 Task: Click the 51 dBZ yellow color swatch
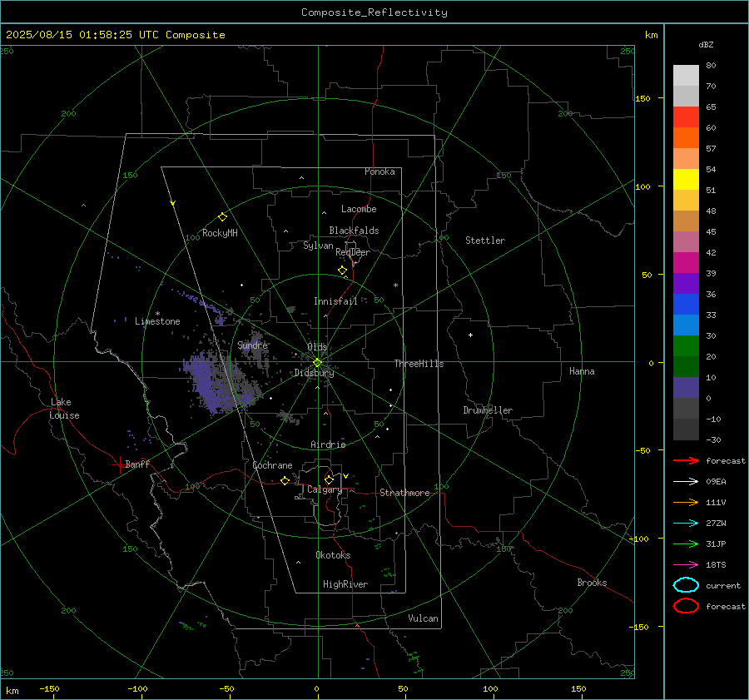coord(686,179)
